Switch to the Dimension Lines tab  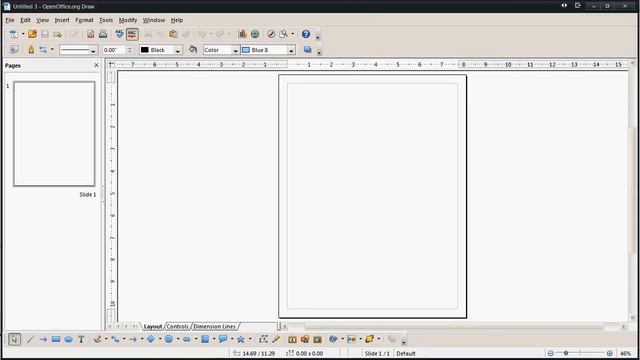point(214,327)
